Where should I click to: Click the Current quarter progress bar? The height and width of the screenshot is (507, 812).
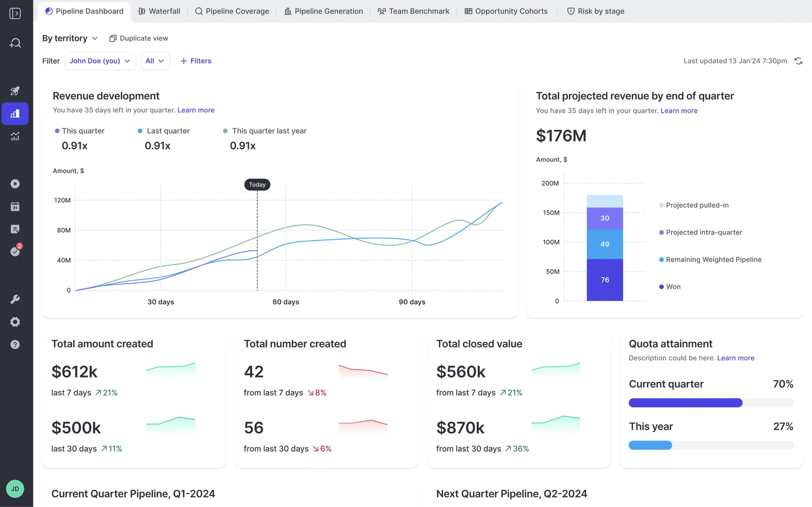coord(711,403)
